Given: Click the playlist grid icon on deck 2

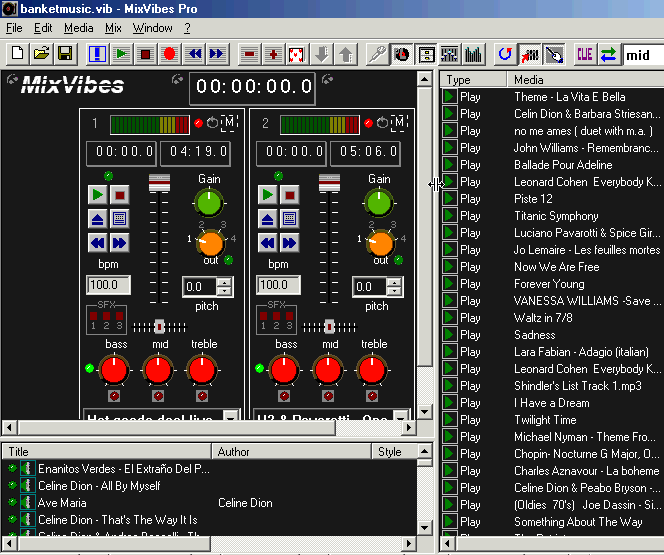Looking at the screenshot, I should point(290,218).
